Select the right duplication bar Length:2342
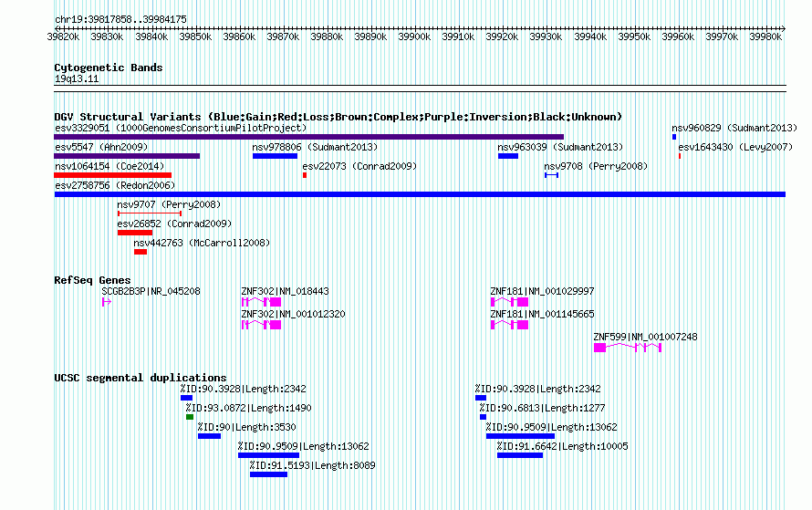This screenshot has width=812, height=510. click(x=481, y=398)
